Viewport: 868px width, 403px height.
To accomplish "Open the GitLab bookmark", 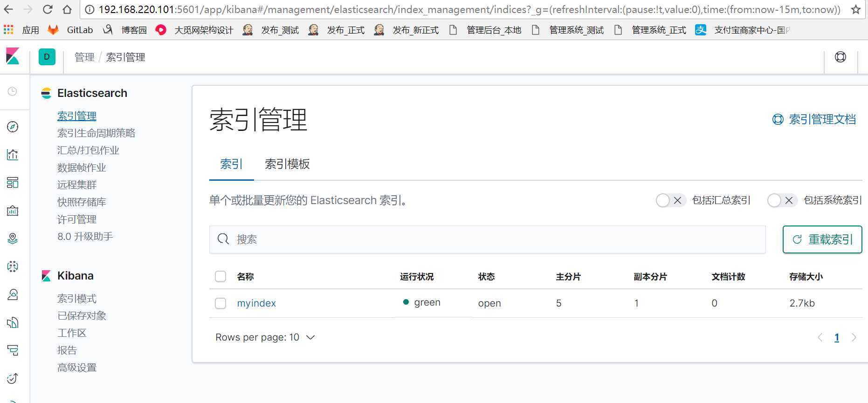I will 70,30.
